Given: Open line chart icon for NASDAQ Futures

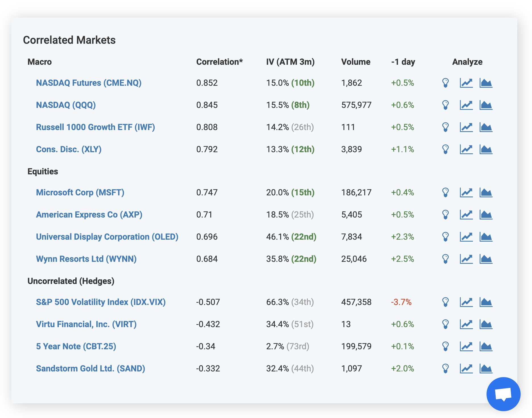Looking at the screenshot, I should click(x=466, y=83).
